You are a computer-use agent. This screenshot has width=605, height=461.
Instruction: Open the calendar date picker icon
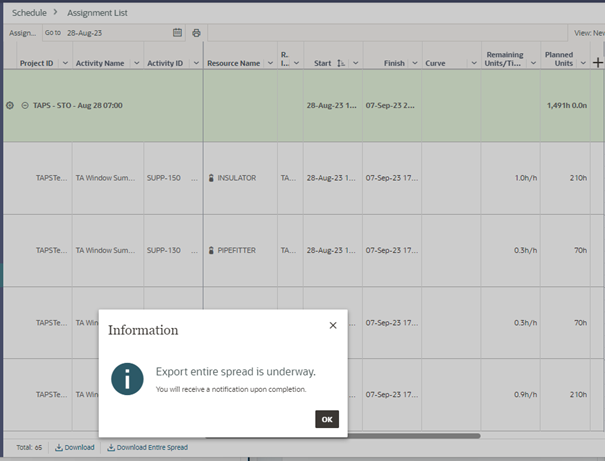pos(177,33)
